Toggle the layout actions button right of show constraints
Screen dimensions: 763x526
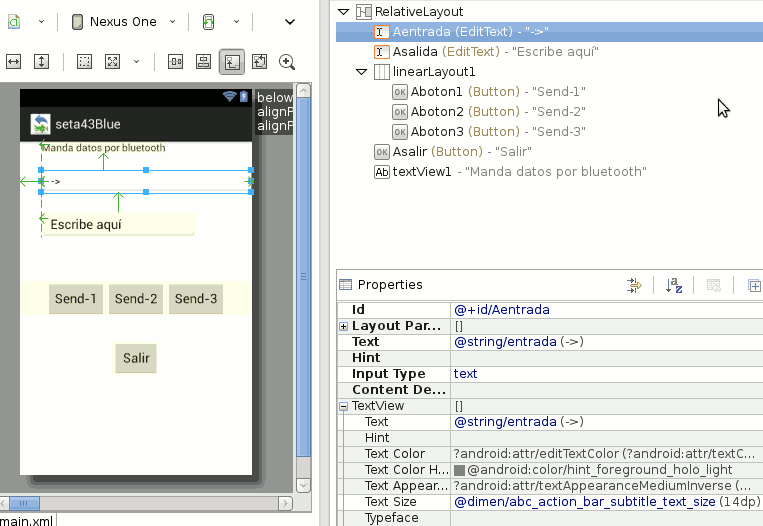(259, 62)
